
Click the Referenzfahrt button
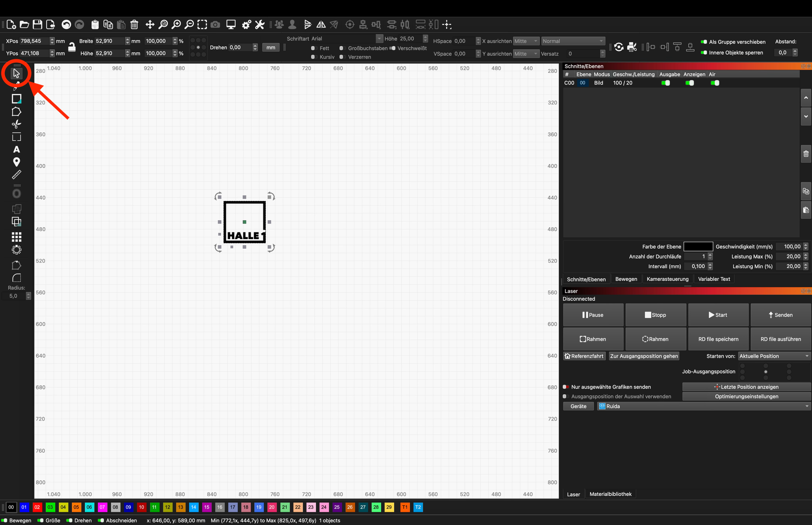tap(584, 356)
